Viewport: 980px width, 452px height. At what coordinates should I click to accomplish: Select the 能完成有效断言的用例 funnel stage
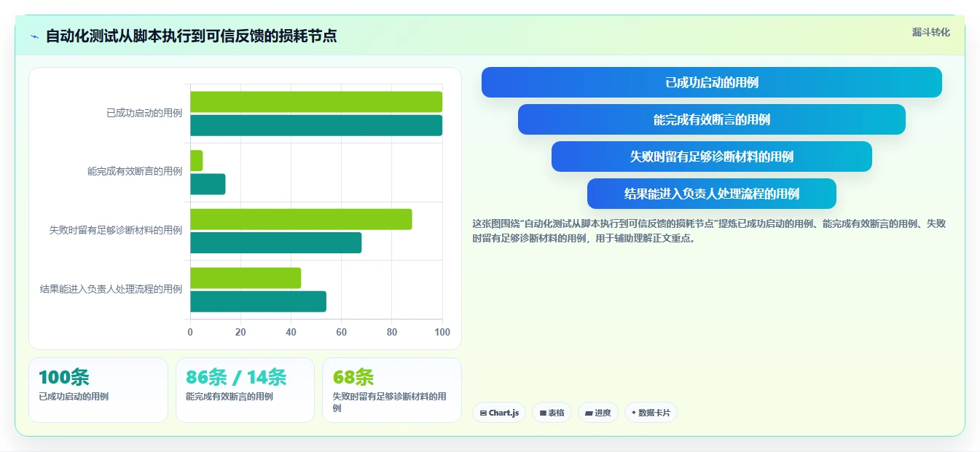pos(711,119)
